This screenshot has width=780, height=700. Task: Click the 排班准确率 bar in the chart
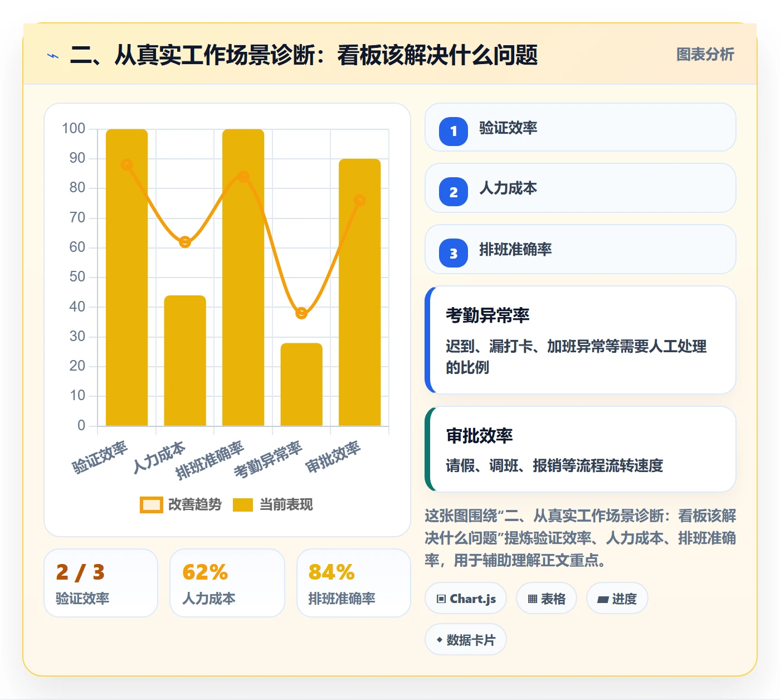coord(243,278)
